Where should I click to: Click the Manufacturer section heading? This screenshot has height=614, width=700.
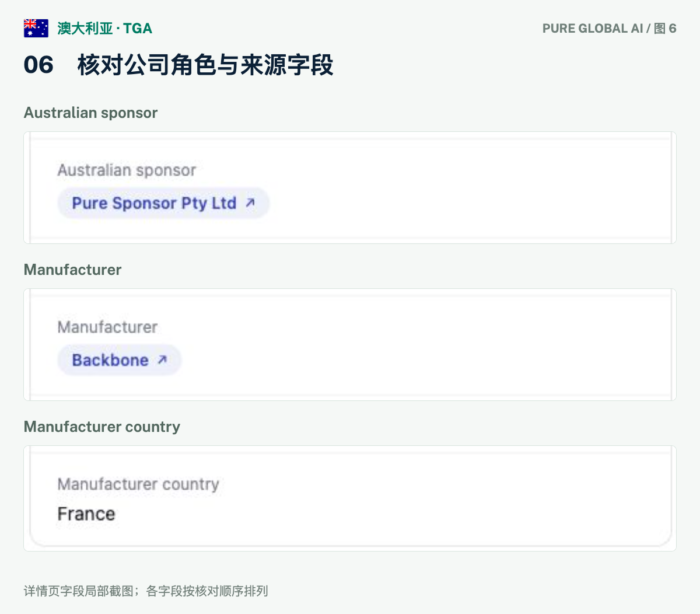72,270
